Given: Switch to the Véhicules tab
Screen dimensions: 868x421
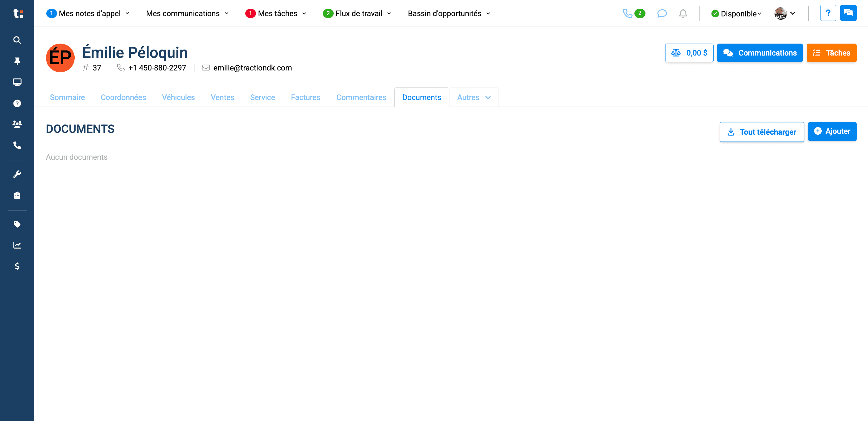Looking at the screenshot, I should click(x=178, y=97).
